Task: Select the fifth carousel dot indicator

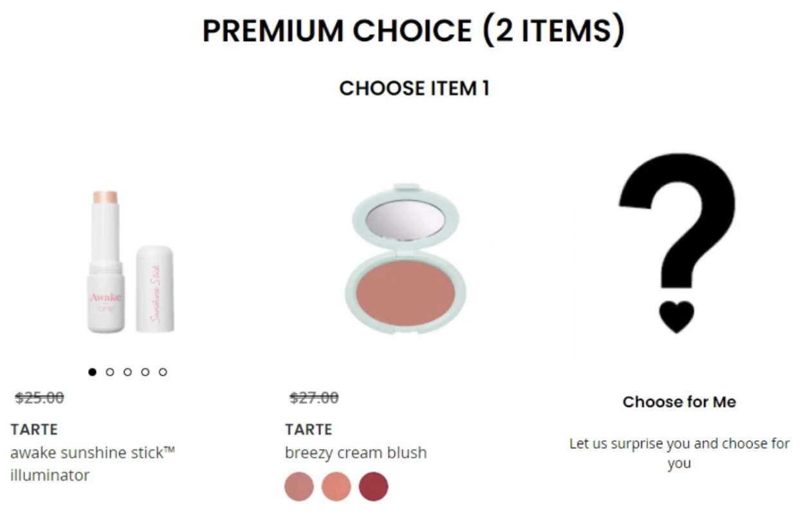Action: [163, 372]
